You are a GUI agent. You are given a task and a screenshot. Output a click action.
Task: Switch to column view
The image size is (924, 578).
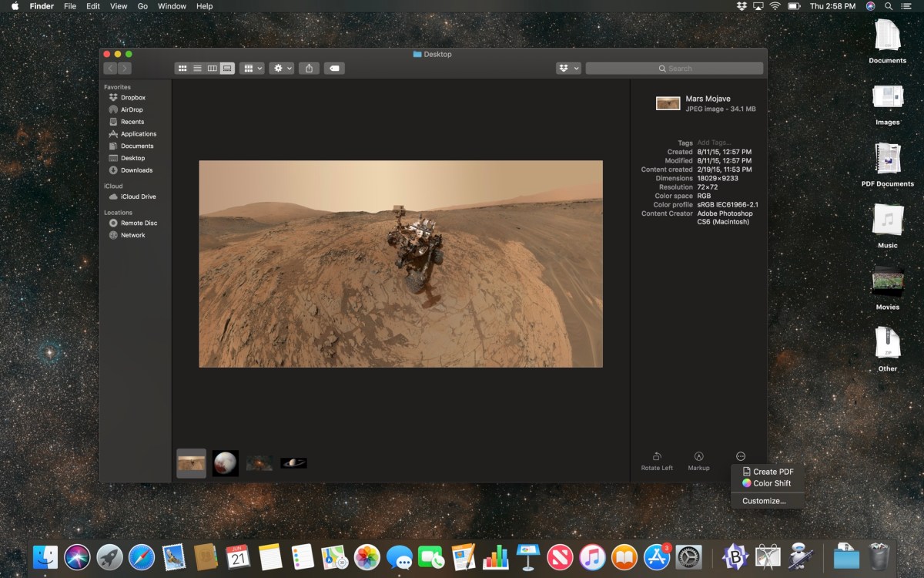tap(212, 69)
